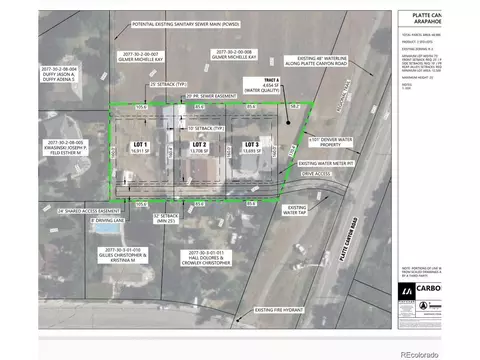Click the 'TRACT A' water quality label
Screen dimensions: 480x360
coord(262,85)
